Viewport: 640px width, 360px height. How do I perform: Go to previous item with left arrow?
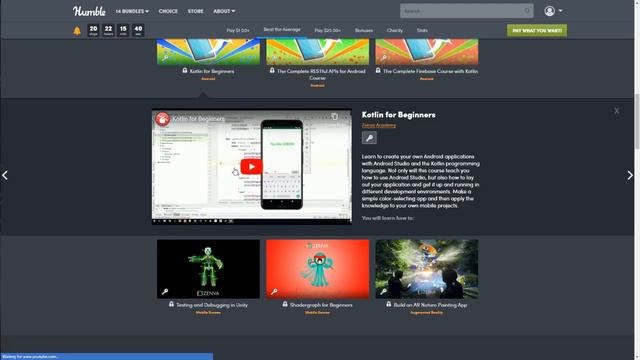[x=5, y=175]
